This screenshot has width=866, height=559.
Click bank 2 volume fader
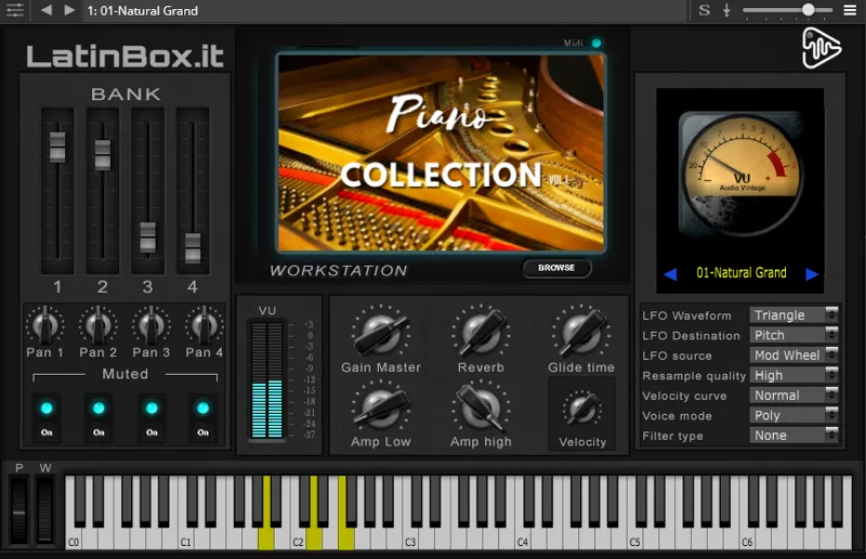[x=102, y=154]
